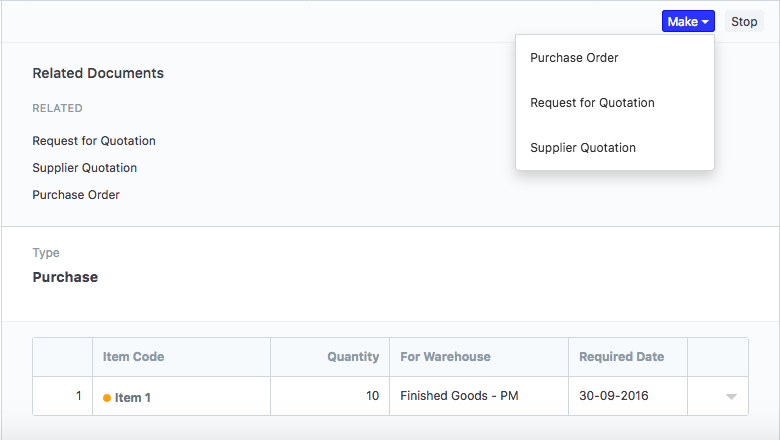This screenshot has width=780, height=440.
Task: Choose Request for Quotation from the Make menu
Action: tap(592, 103)
